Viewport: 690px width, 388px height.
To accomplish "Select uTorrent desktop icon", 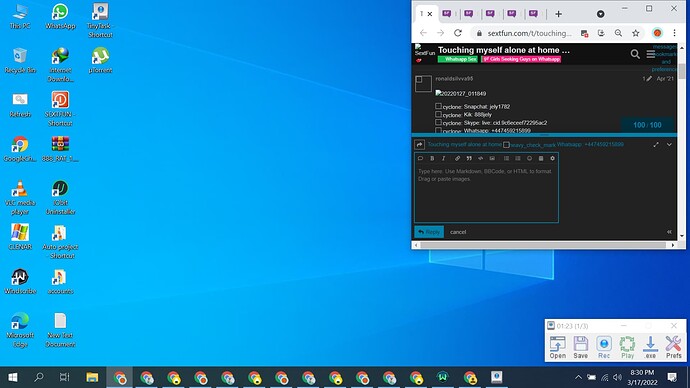I will 100,61.
